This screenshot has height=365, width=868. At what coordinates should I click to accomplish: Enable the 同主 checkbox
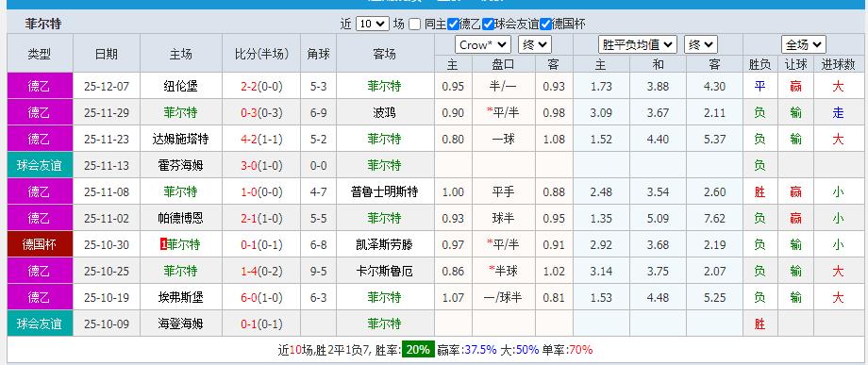pos(414,24)
